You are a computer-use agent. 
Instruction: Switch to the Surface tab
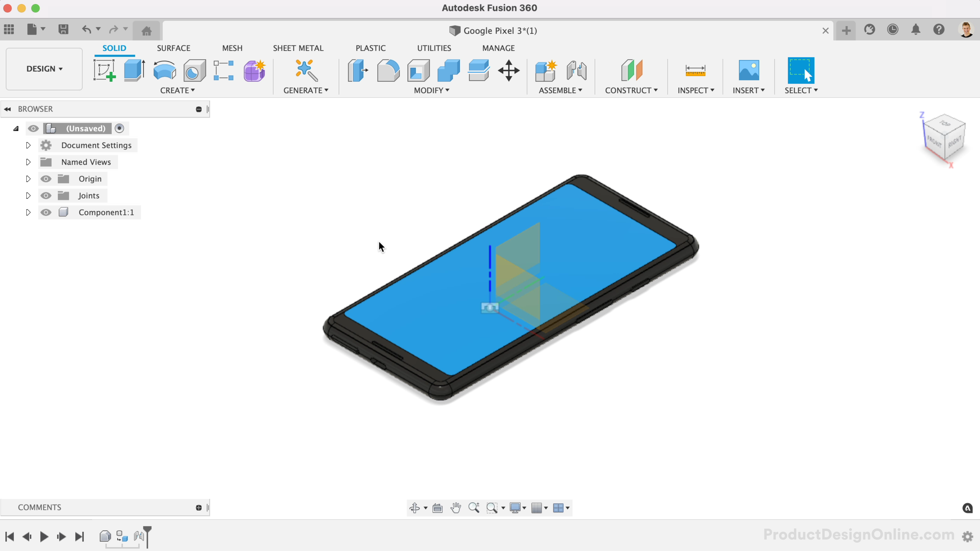(174, 48)
